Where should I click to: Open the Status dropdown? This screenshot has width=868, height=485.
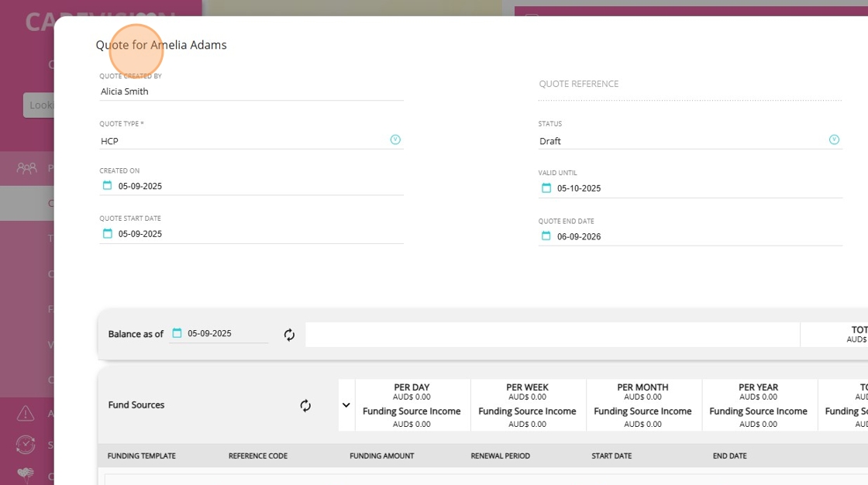tap(834, 140)
